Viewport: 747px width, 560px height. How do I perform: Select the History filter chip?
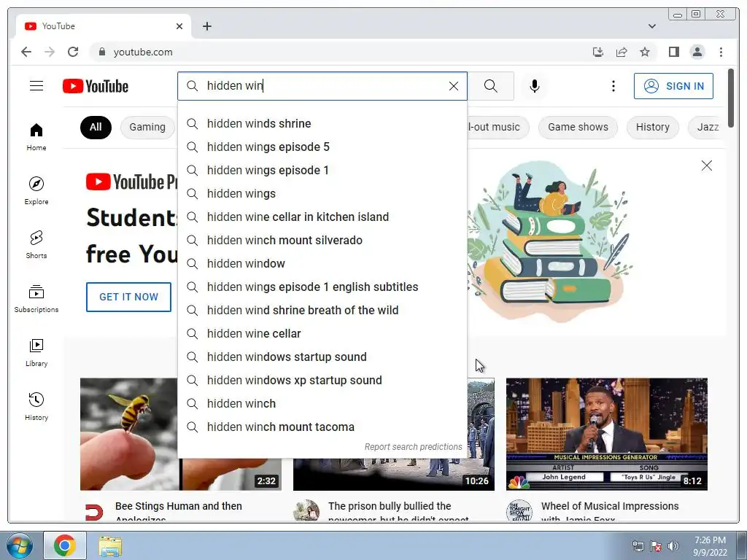tap(653, 127)
